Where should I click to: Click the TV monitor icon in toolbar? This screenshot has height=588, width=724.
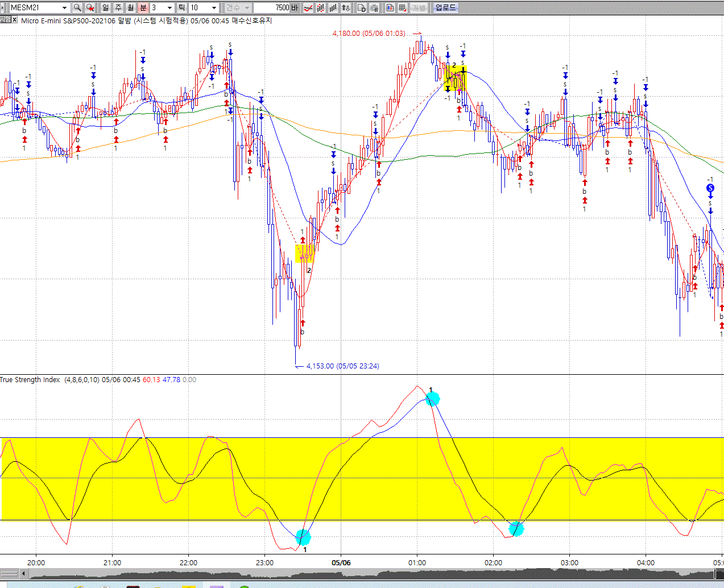(375, 7)
